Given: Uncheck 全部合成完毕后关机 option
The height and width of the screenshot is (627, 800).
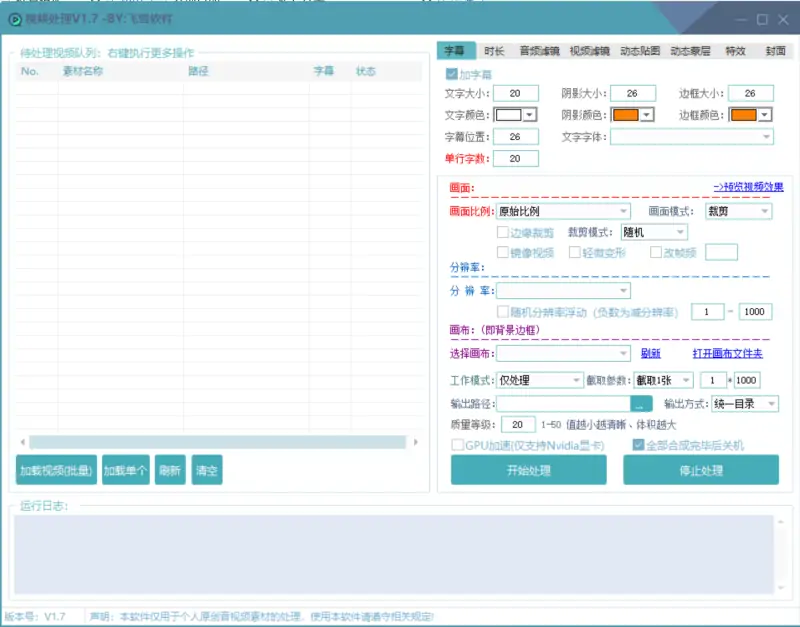Looking at the screenshot, I should tap(638, 445).
